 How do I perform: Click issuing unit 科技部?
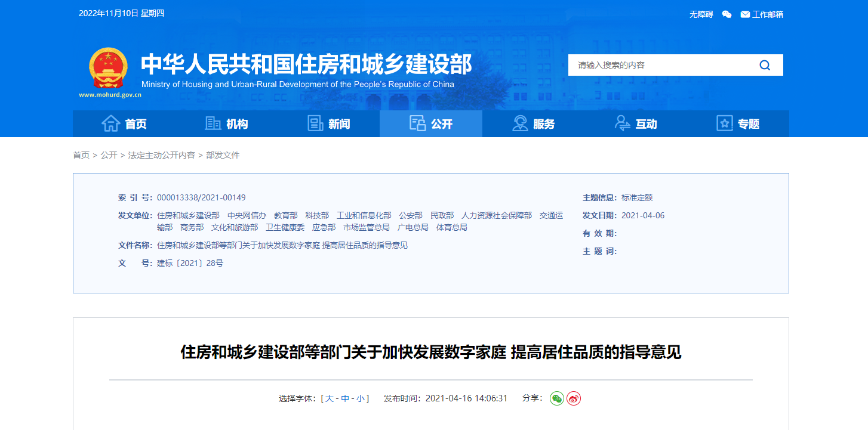317,215
